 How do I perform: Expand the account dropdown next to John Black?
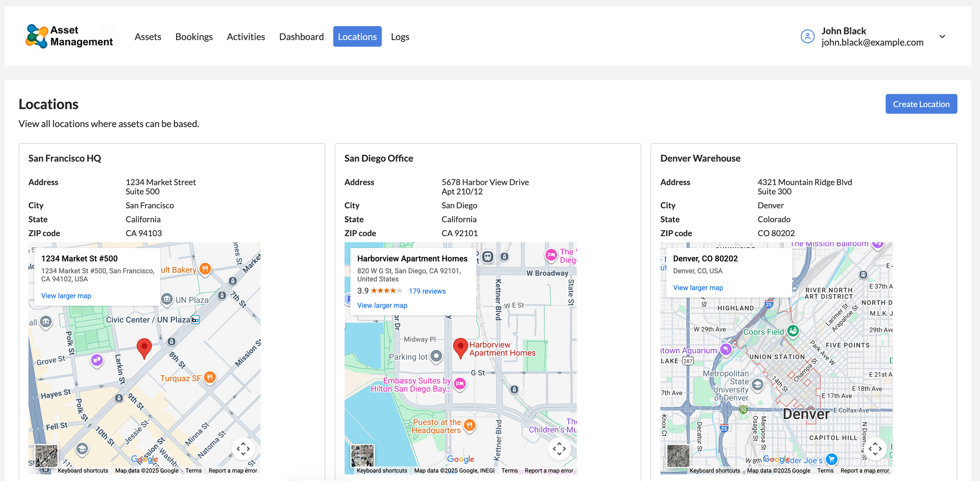tap(942, 36)
